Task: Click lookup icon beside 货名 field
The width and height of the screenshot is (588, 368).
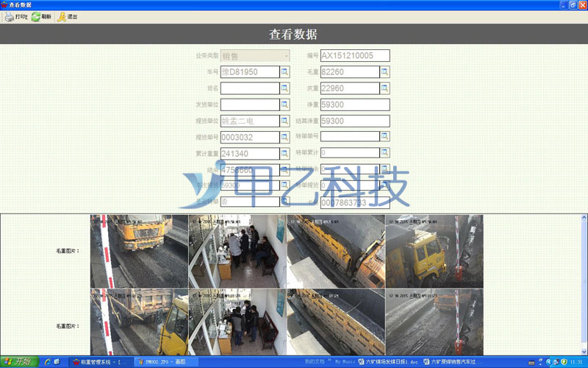Action: click(285, 88)
